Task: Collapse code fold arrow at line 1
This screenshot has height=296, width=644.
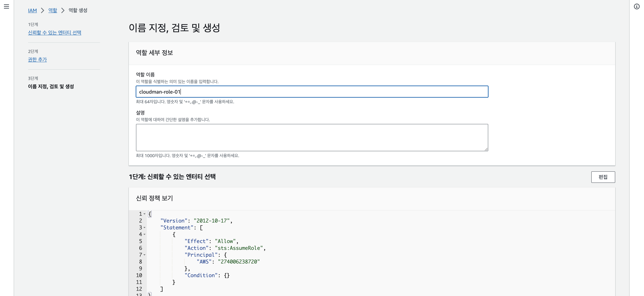Action: coord(144,214)
